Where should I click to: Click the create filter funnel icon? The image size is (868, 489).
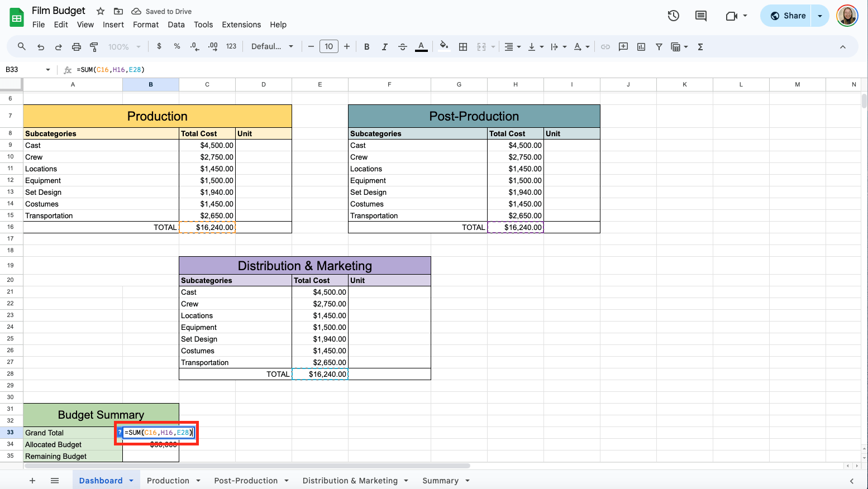coord(659,47)
